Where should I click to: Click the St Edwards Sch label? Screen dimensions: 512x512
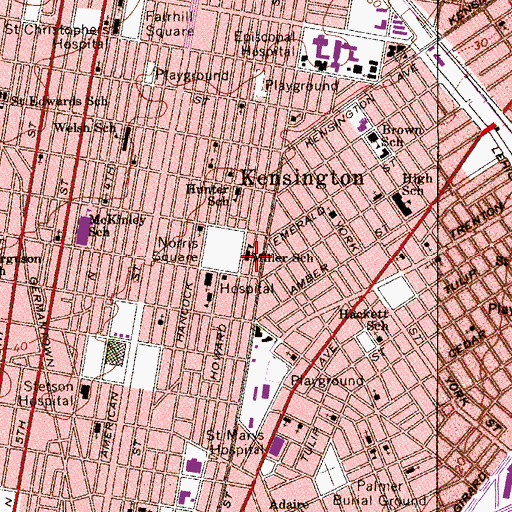59,101
